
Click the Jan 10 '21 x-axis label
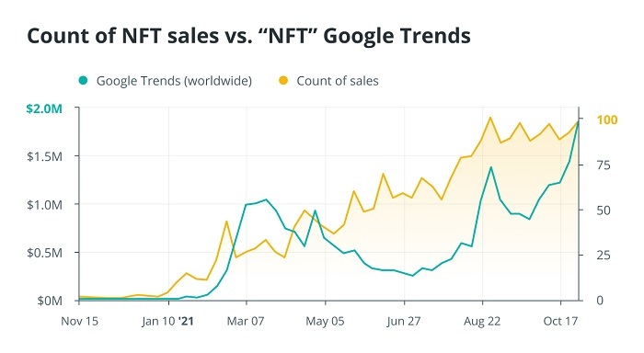(x=167, y=321)
